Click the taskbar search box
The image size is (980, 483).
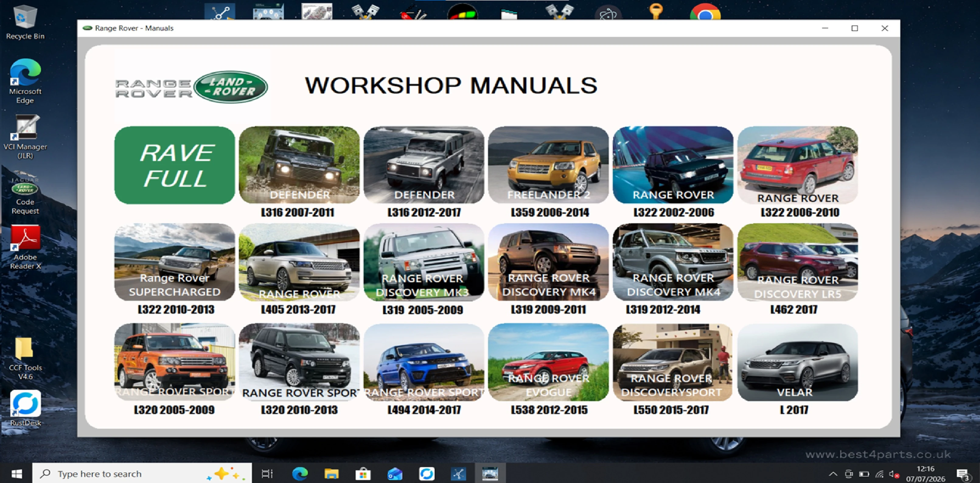click(142, 474)
